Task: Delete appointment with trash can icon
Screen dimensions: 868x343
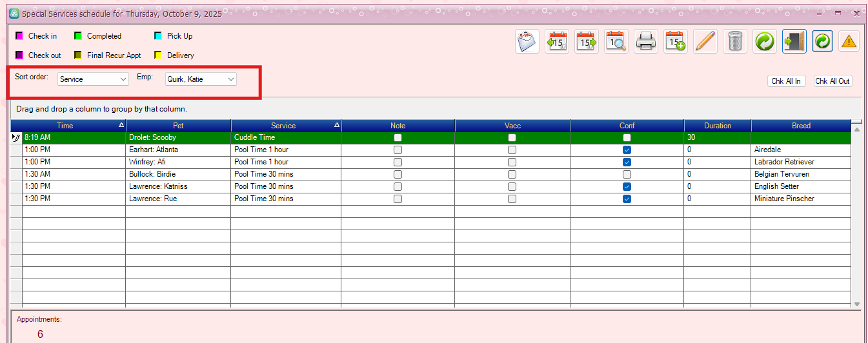Action: (x=735, y=42)
